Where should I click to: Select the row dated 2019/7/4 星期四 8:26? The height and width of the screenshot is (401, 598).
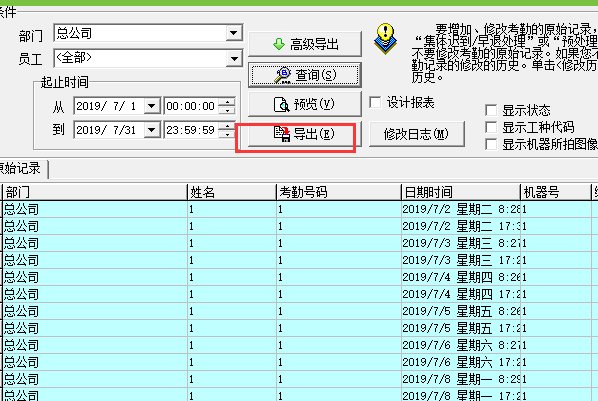(299, 277)
